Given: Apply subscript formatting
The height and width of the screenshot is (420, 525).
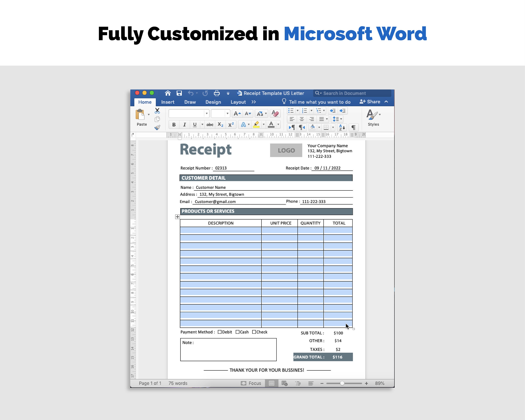Looking at the screenshot, I should pyautogui.click(x=220, y=124).
